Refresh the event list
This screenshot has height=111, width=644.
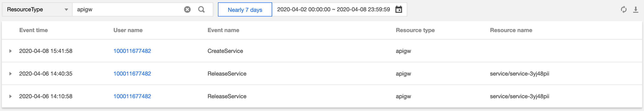click(624, 9)
